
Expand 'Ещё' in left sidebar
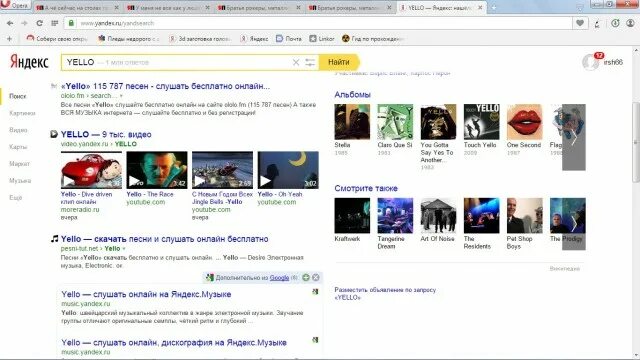[16, 198]
